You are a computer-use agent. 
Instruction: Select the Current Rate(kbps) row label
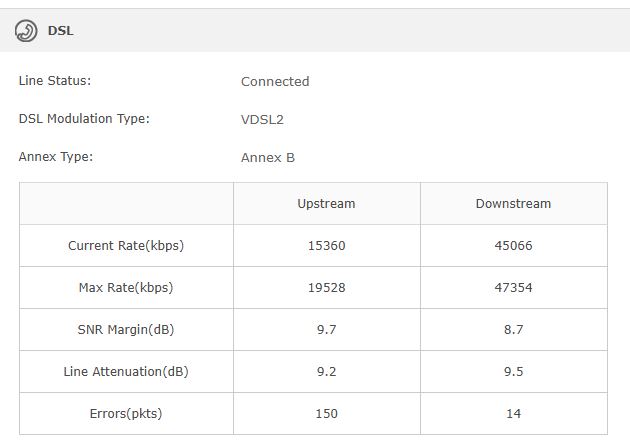(126, 246)
